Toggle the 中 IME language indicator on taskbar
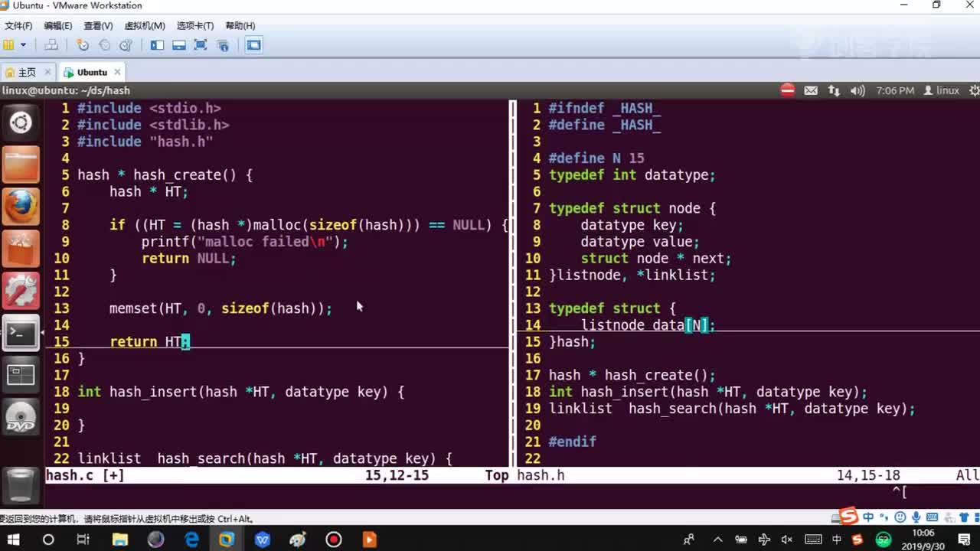 pos(836,540)
